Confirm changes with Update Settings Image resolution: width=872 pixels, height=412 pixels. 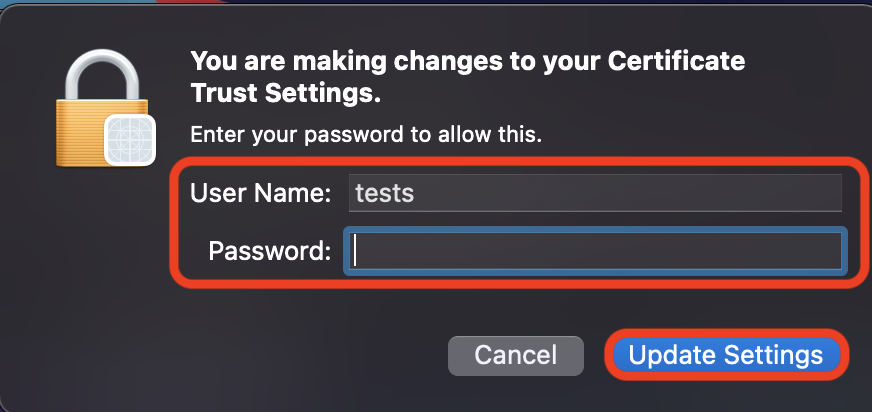(x=726, y=355)
